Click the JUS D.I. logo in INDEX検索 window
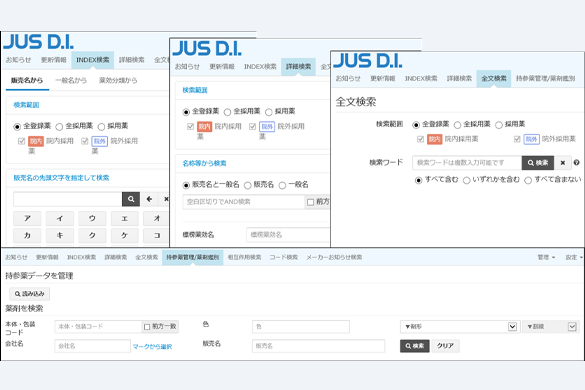 [38, 41]
